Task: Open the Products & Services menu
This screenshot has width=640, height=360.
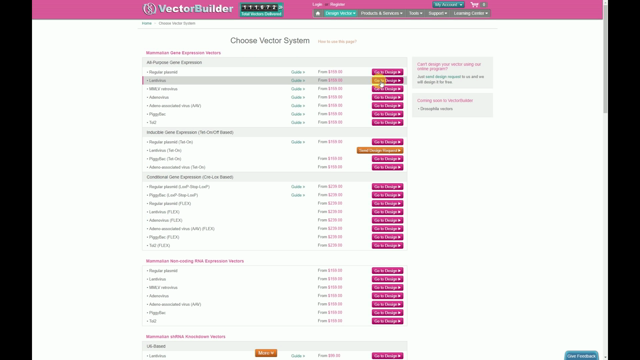Action: 381,13
